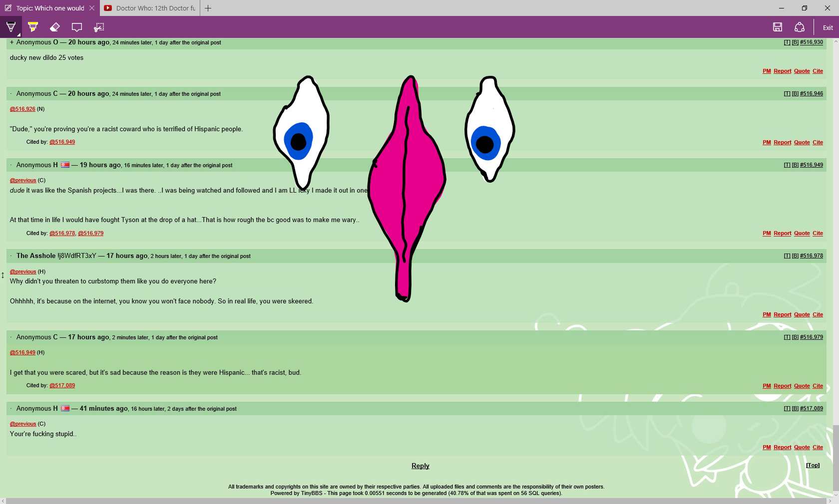The image size is (839, 504).
Task: Activate the Clip tool
Action: [x=99, y=27]
